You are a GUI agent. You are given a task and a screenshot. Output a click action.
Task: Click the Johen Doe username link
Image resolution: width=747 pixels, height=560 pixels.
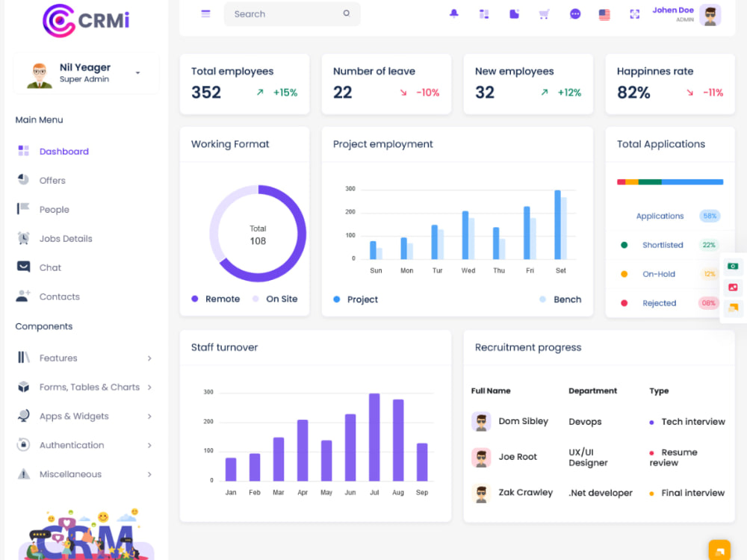tap(673, 10)
